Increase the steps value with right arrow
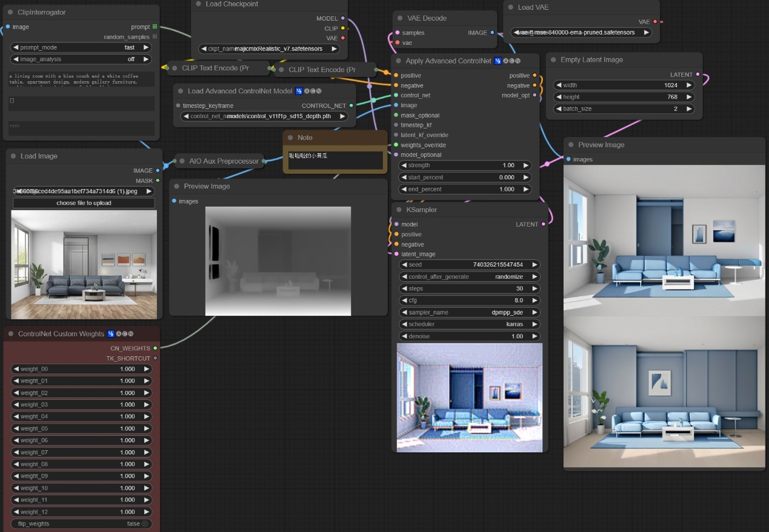This screenshot has width=769, height=532. pyautogui.click(x=534, y=288)
